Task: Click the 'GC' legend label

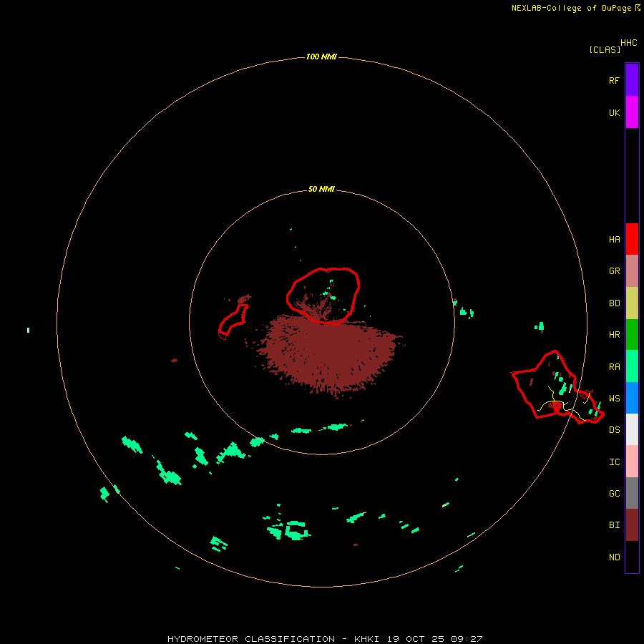Action: coord(614,494)
